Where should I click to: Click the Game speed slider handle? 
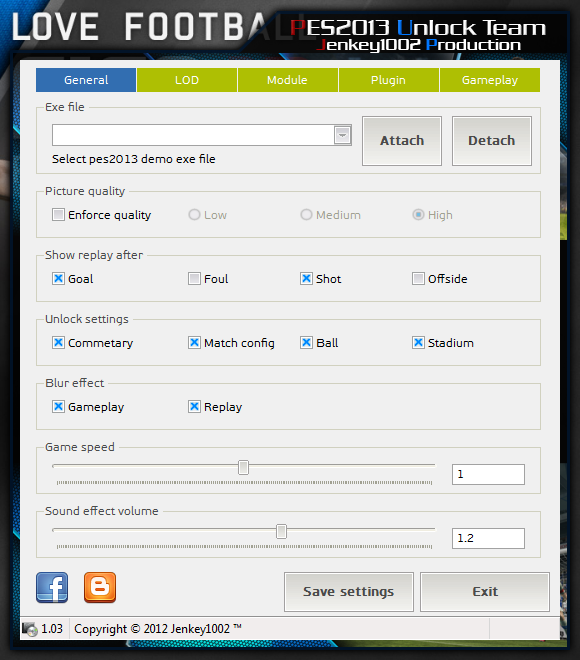[x=243, y=467]
